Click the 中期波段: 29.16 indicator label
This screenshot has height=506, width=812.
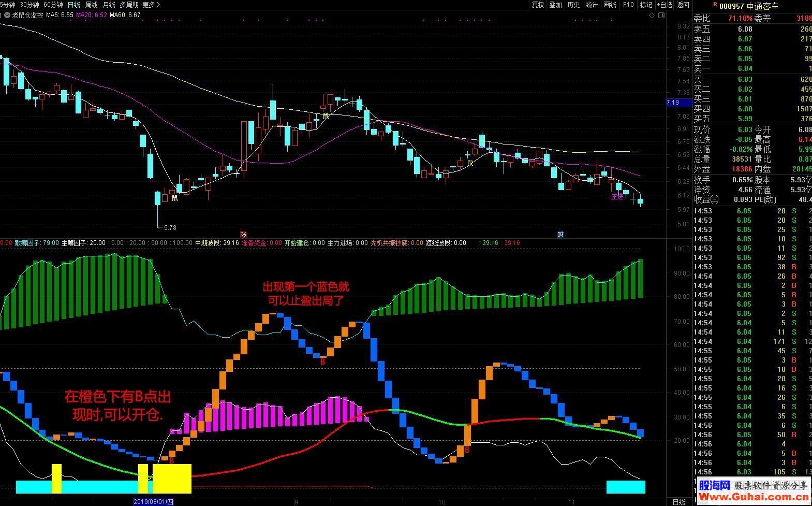217,243
